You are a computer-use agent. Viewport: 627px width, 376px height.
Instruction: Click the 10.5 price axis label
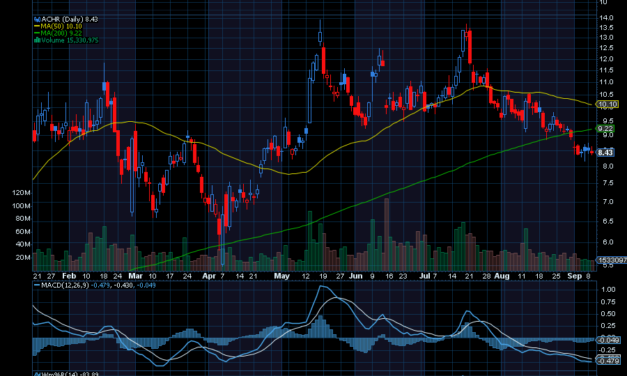coord(606,95)
